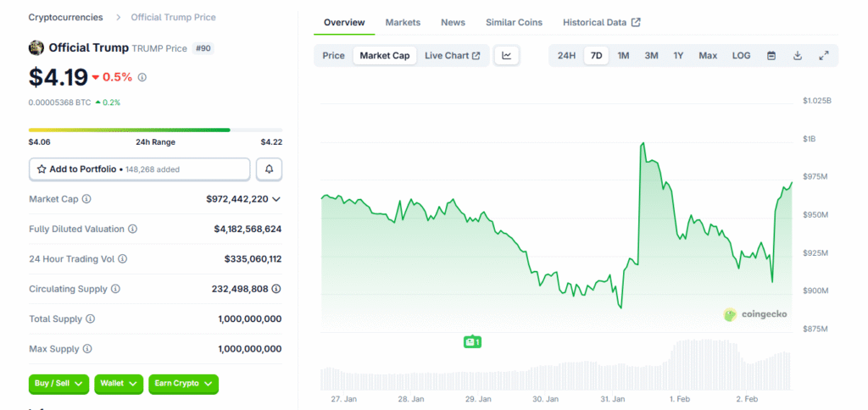Go to Cryptocurrencies breadcrumb link
Image resolution: width=868 pixels, height=410 pixels.
[65, 17]
